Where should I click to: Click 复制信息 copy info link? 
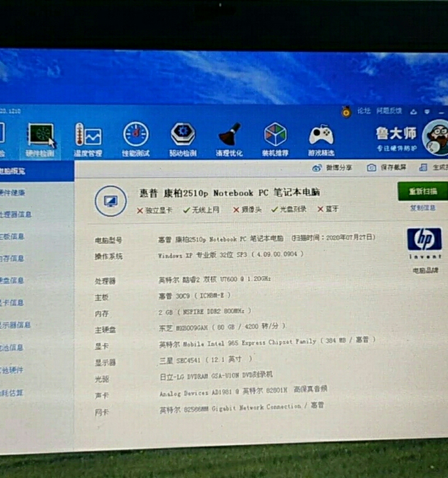422,208
